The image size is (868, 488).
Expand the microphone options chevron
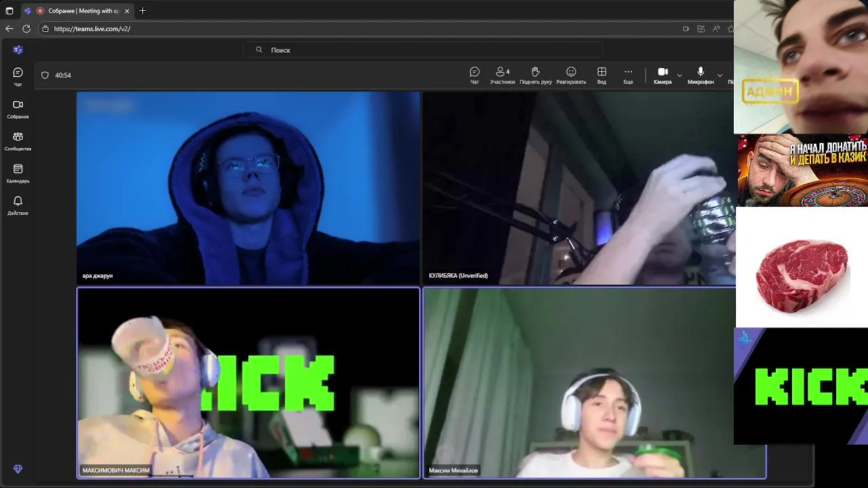[720, 75]
